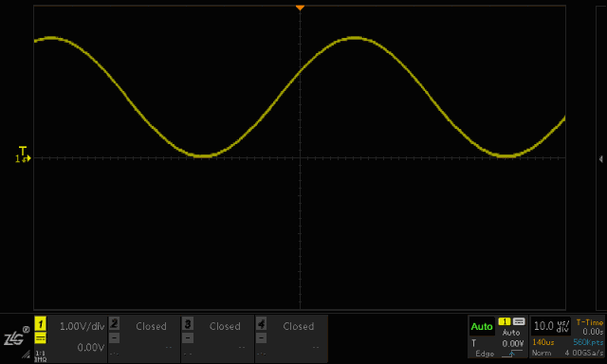Screen dimensions: 607x364
Task: Click the trigger coupling icon beside source
Action: (519, 321)
